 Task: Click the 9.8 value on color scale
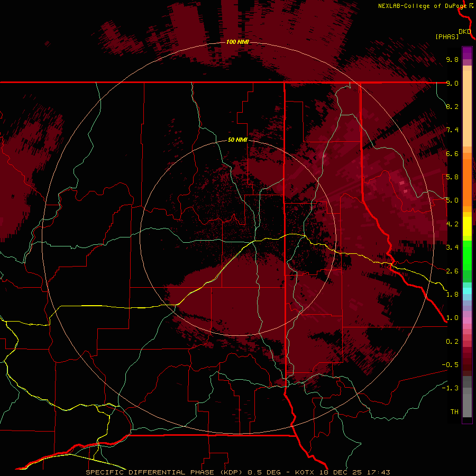452,59
